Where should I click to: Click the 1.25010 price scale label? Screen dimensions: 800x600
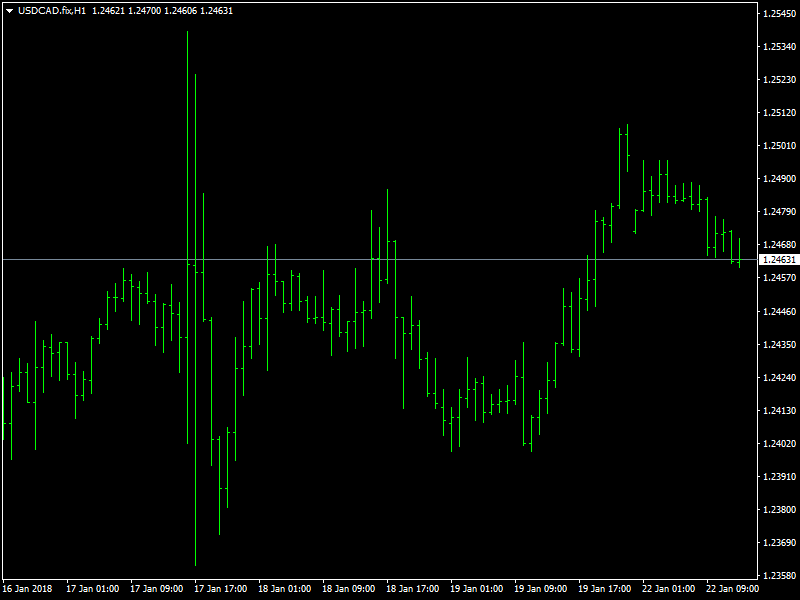click(779, 146)
